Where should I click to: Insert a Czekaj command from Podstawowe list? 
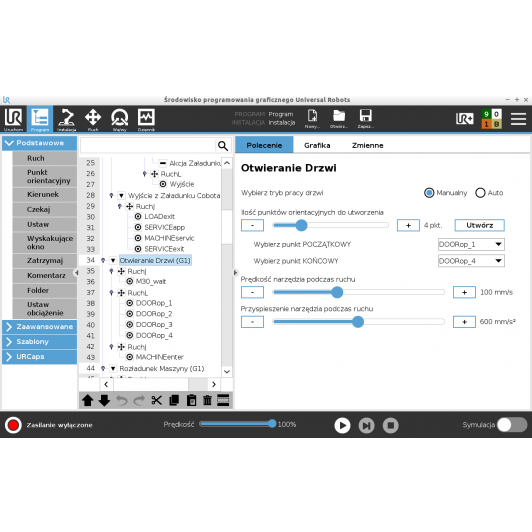pyautogui.click(x=45, y=209)
